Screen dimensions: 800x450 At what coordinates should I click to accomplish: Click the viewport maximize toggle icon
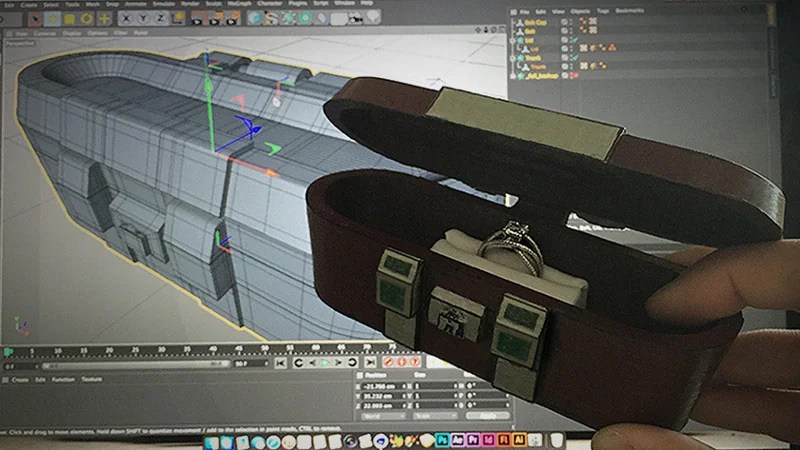pyautogui.click(x=502, y=30)
